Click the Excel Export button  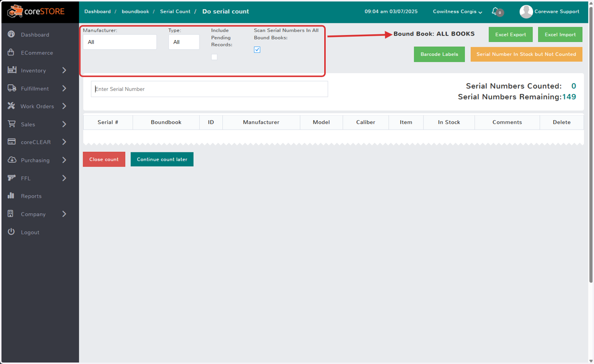tap(511, 35)
